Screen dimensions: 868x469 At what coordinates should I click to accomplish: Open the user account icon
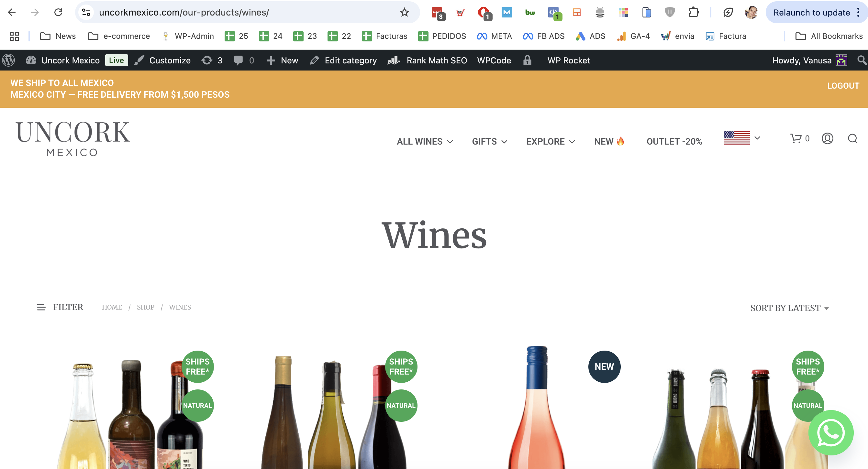pos(827,138)
